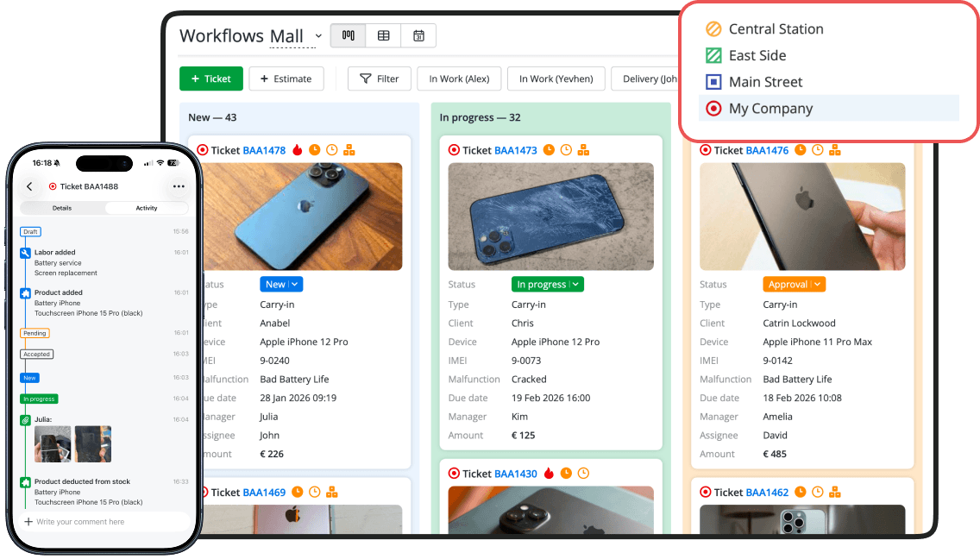The image size is (980, 559).
Task: Click the fire urgent icon on BAA1478
Action: click(298, 149)
